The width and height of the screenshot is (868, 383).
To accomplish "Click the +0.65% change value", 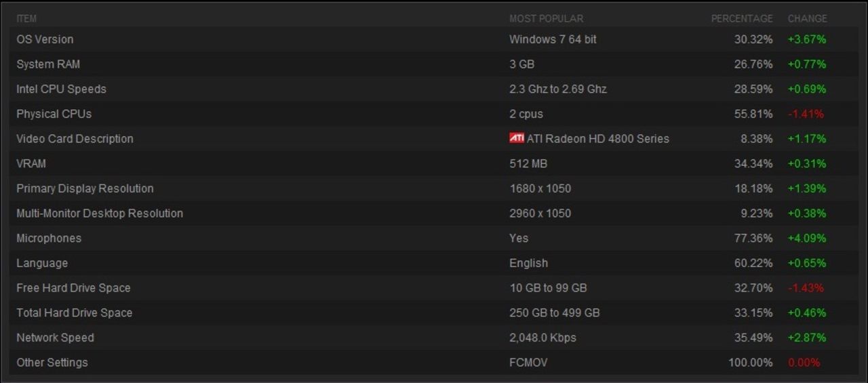I will pyautogui.click(x=807, y=263).
